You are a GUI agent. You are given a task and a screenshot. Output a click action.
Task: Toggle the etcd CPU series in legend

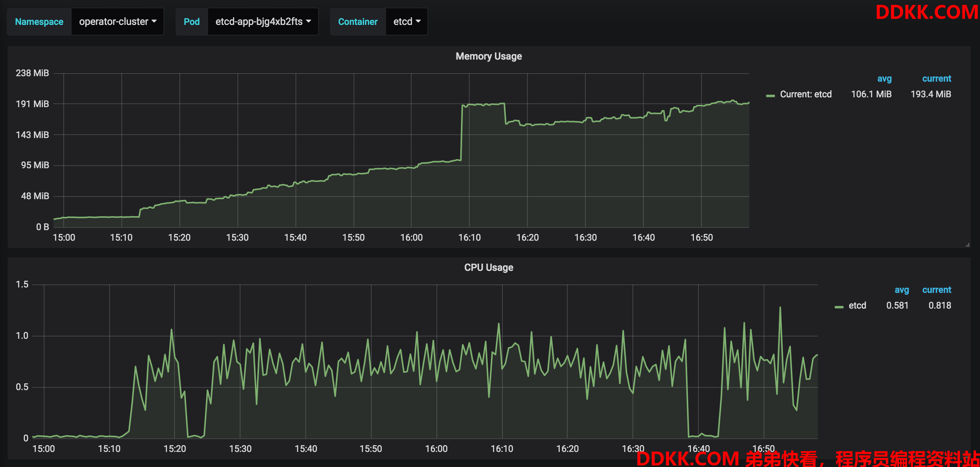coord(857,306)
